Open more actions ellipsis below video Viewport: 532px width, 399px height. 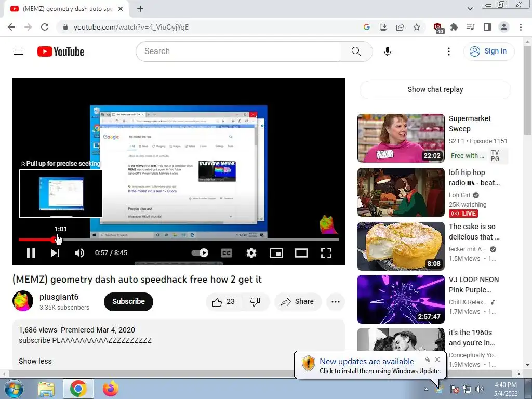click(336, 302)
